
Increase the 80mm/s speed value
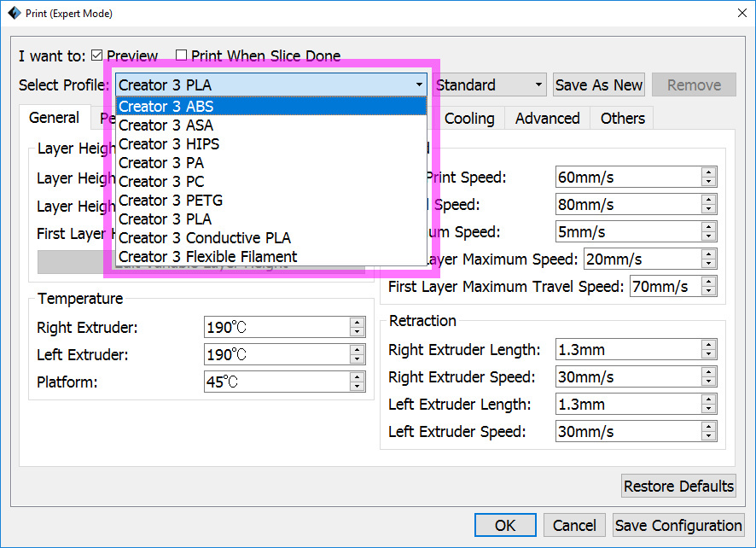click(709, 200)
